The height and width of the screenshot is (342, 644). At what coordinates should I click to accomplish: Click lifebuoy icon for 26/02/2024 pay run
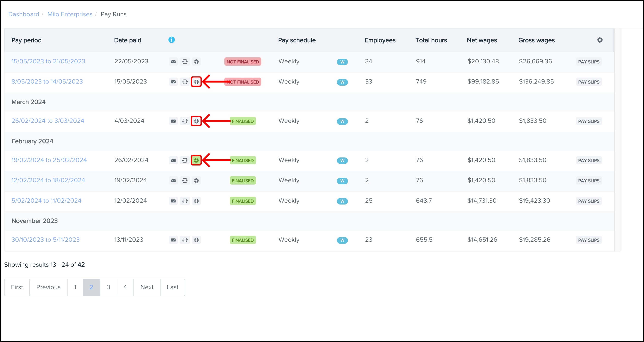[196, 121]
